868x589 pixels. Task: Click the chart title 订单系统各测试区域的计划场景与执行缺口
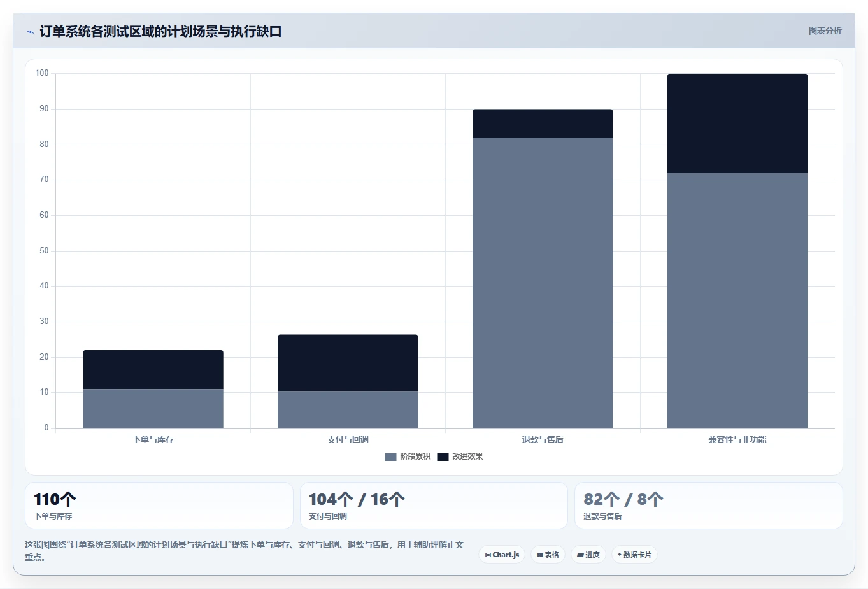pos(160,31)
